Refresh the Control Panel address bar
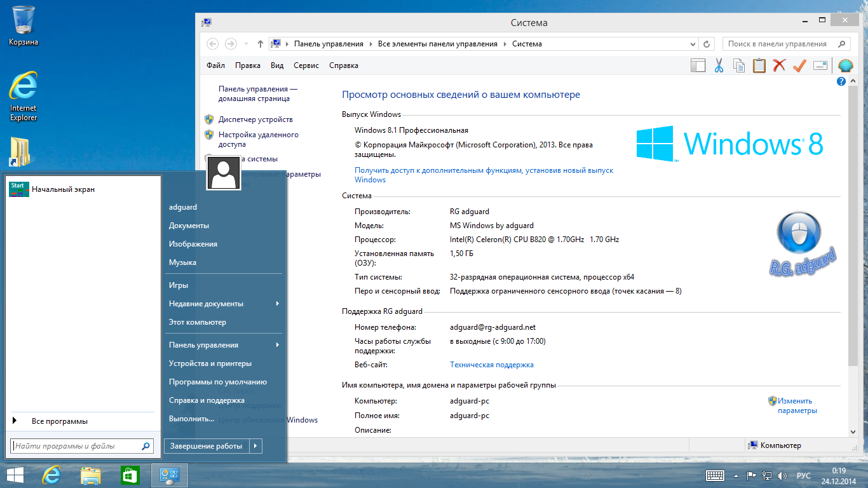Image resolution: width=868 pixels, height=488 pixels. click(707, 44)
